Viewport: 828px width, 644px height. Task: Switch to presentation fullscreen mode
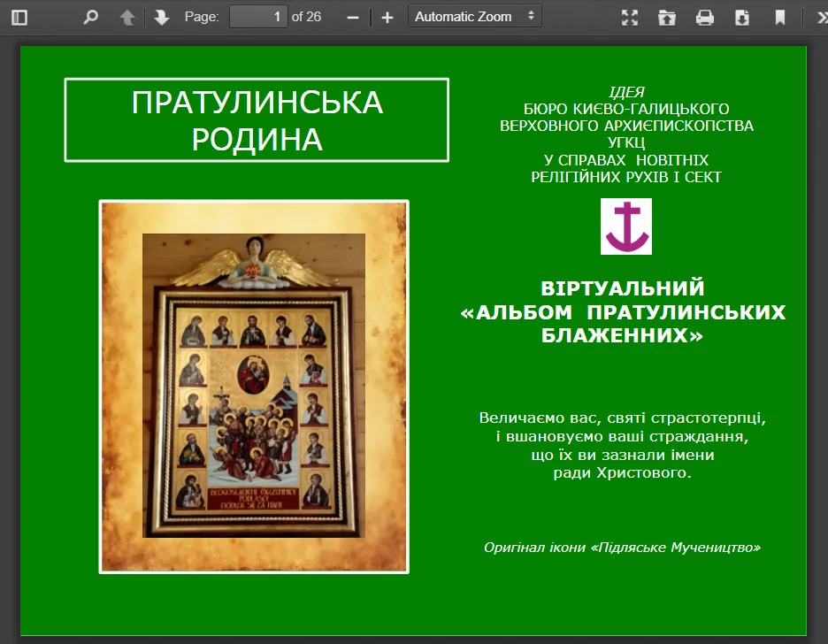[x=630, y=18]
